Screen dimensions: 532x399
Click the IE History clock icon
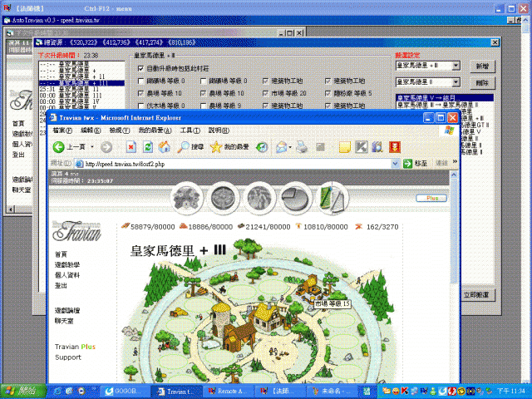(262, 147)
